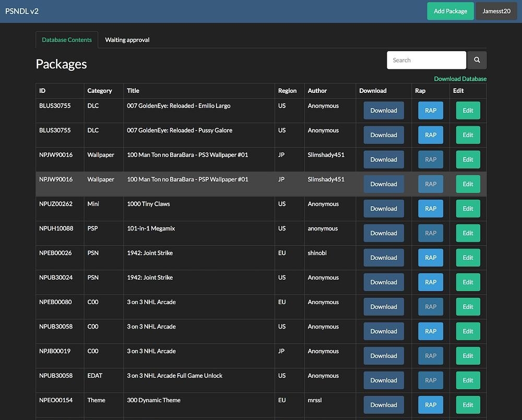This screenshot has height=420, width=522.
Task: Focus the Search input field
Action: pyautogui.click(x=426, y=60)
